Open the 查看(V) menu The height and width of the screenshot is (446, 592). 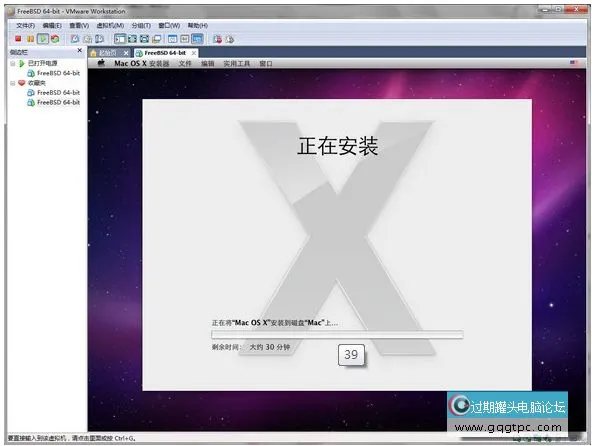[79, 25]
